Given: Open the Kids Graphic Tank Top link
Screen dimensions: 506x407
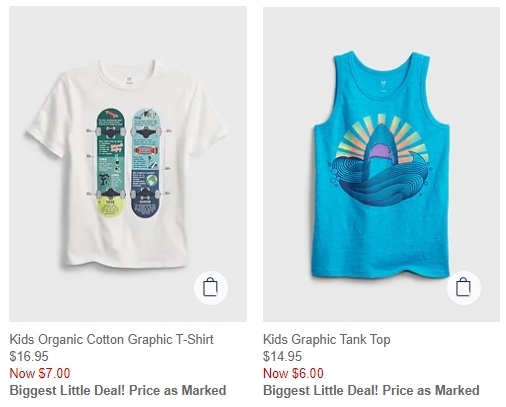Looking at the screenshot, I should click(x=327, y=339).
